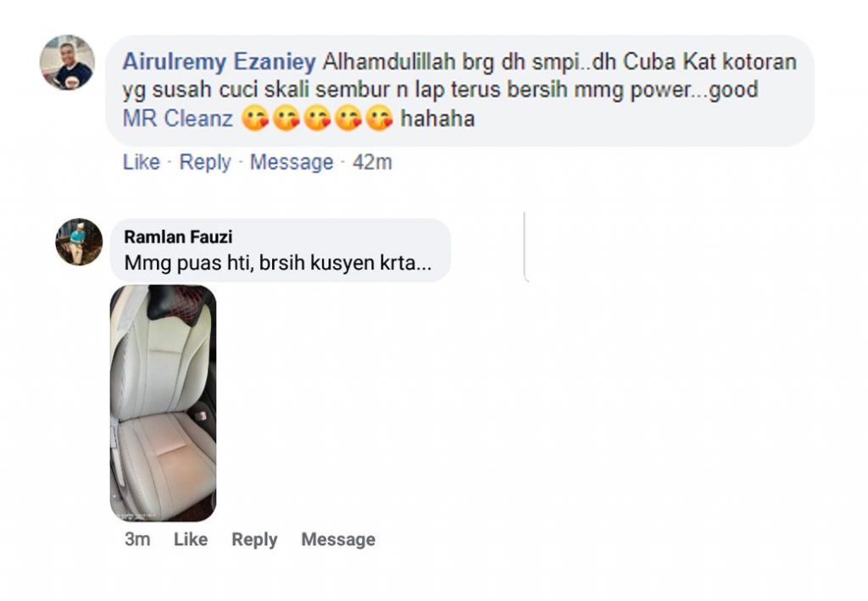Open Airulremy Ezaniey's profile picture
The image size is (868, 601).
(67, 63)
